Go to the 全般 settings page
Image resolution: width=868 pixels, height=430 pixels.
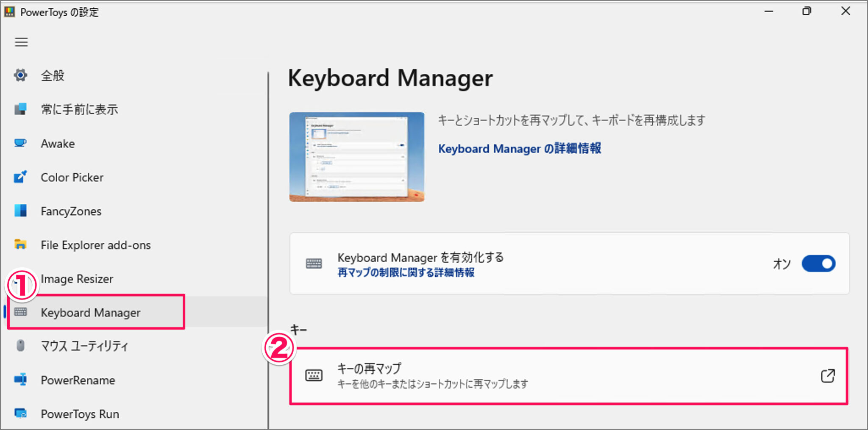pos(53,75)
